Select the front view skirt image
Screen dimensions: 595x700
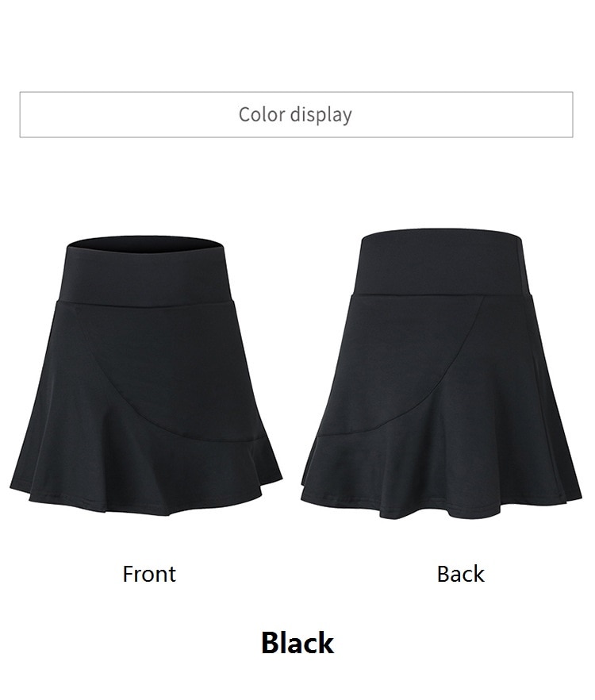point(146,375)
